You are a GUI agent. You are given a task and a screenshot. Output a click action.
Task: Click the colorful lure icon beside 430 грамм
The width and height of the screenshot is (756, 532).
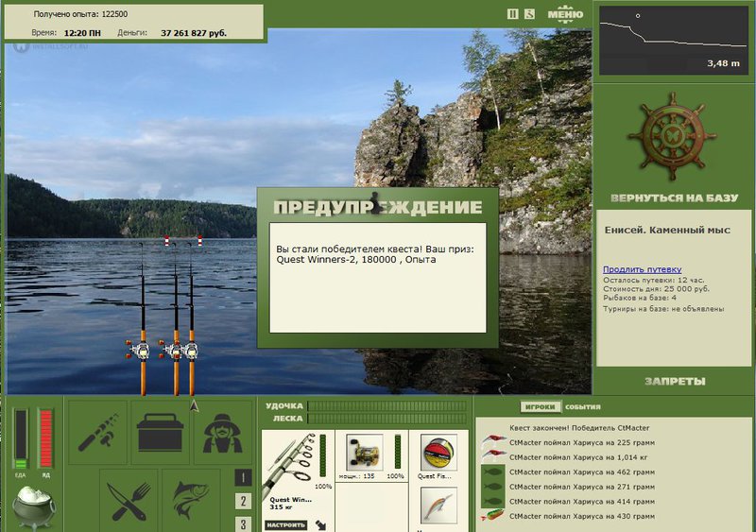coord(492,516)
